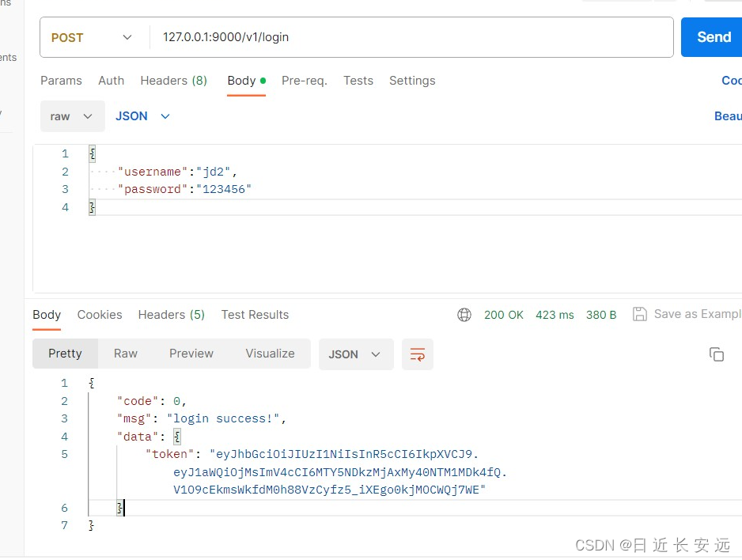This screenshot has height=560, width=742.
Task: Open the Test Results tab
Action: [255, 315]
